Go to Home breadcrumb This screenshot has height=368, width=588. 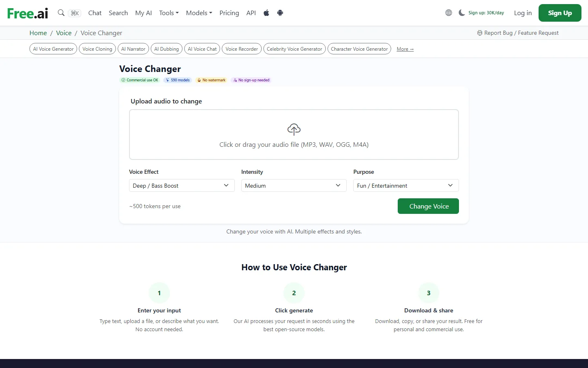[38, 33]
